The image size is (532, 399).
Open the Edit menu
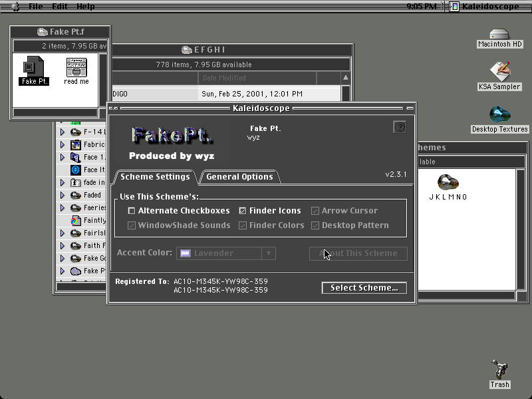(x=60, y=6)
